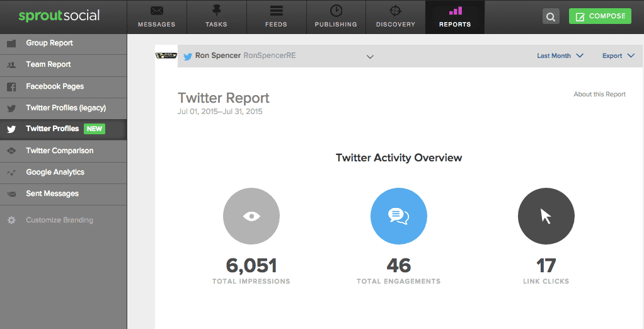Click the blue chat bubbles engagements circle
This screenshot has width=644, height=329.
pyautogui.click(x=399, y=216)
